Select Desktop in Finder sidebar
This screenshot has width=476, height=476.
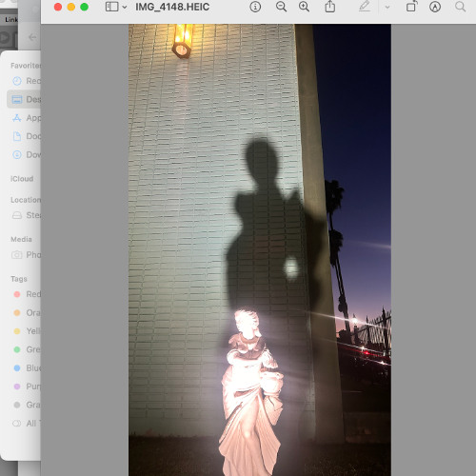24,99
